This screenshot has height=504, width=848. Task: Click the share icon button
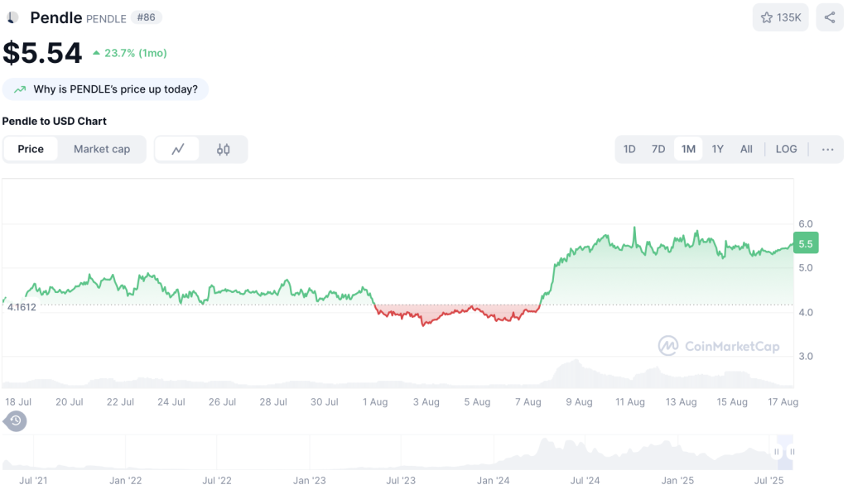point(830,18)
